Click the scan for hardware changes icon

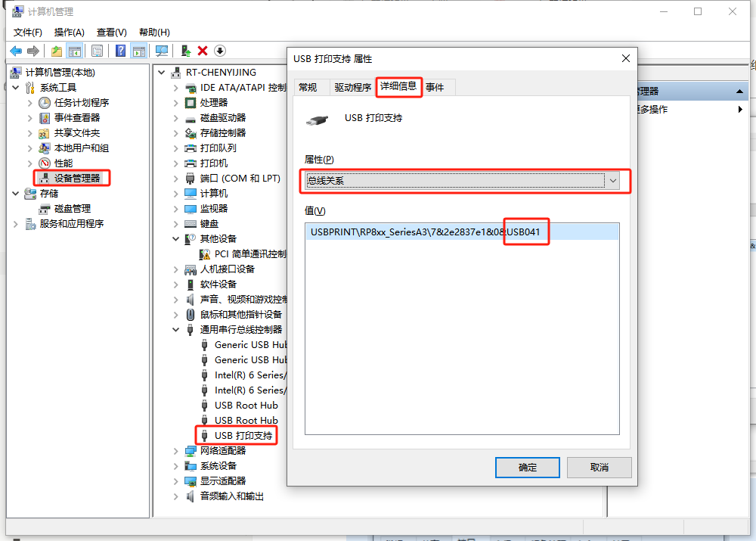point(161,51)
